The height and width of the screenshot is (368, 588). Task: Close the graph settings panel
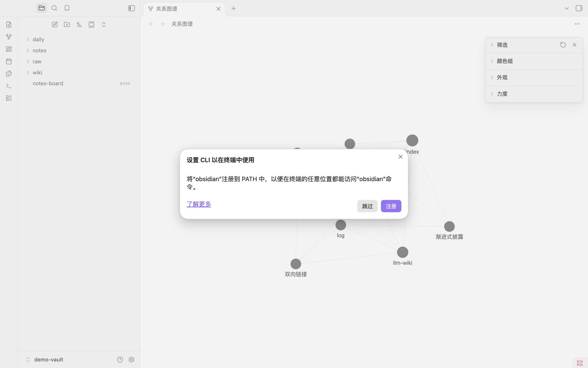574,45
